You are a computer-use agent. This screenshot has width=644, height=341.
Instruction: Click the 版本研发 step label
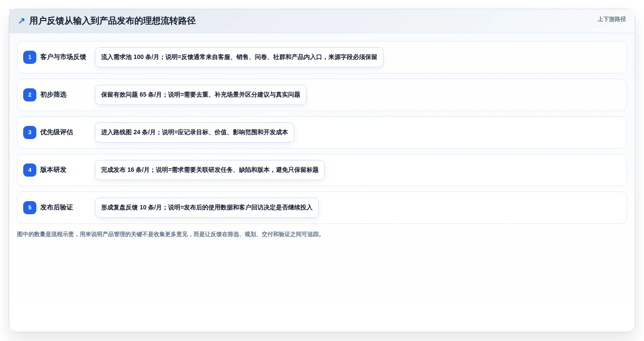pyautogui.click(x=53, y=170)
